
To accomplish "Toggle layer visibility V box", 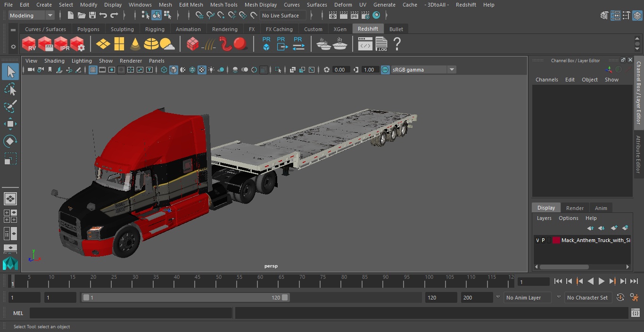I will tap(537, 240).
